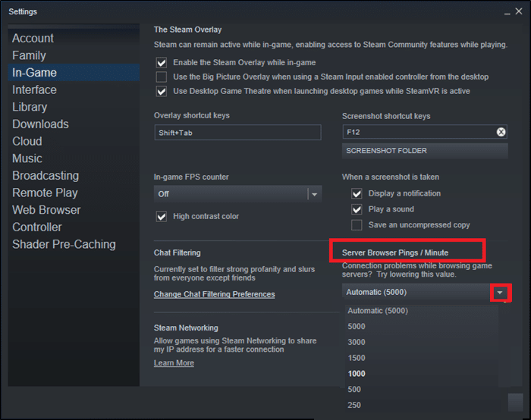The width and height of the screenshot is (531, 420).
Task: Enable Save an uncompressed copy
Action: pos(357,225)
